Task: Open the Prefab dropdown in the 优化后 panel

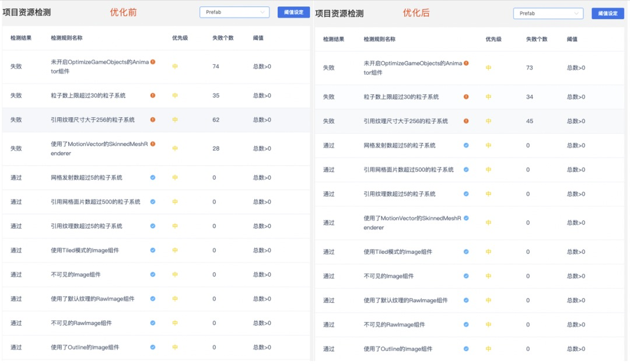Action: (x=548, y=13)
